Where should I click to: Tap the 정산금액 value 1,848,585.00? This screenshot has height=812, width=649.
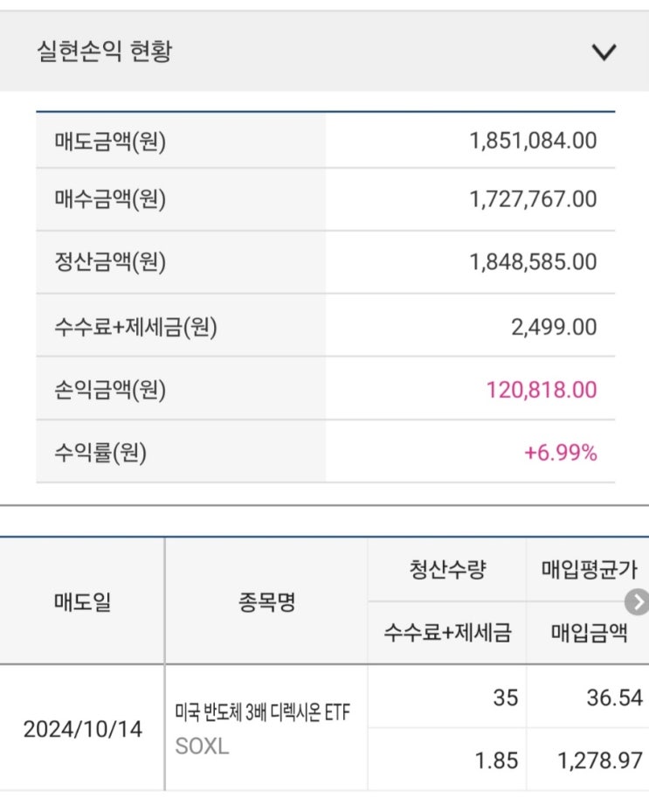point(533,262)
